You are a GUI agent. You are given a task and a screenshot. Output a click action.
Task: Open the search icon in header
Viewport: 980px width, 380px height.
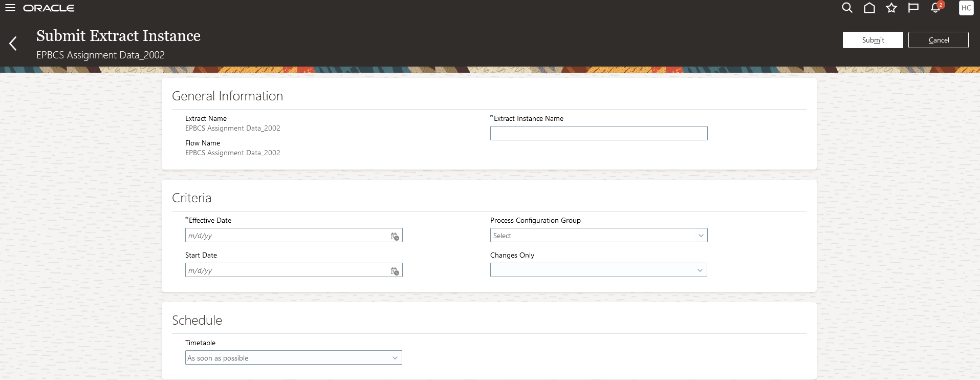click(x=847, y=8)
